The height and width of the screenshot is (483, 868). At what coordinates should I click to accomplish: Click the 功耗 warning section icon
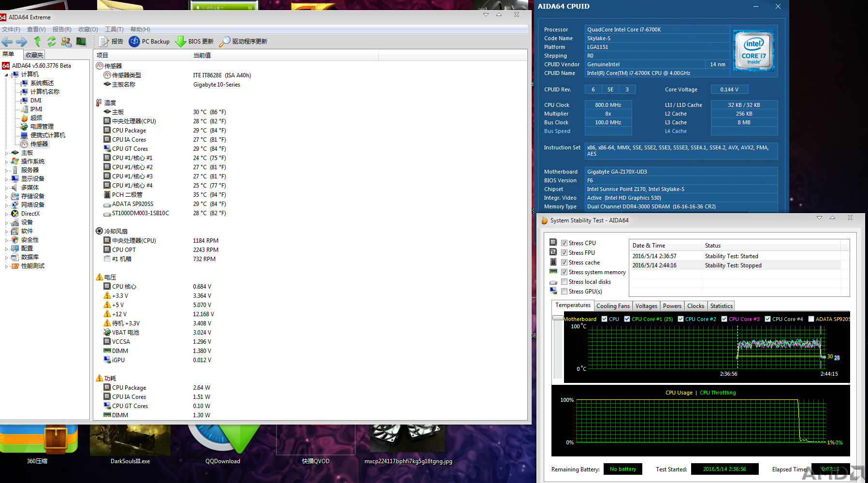click(99, 378)
